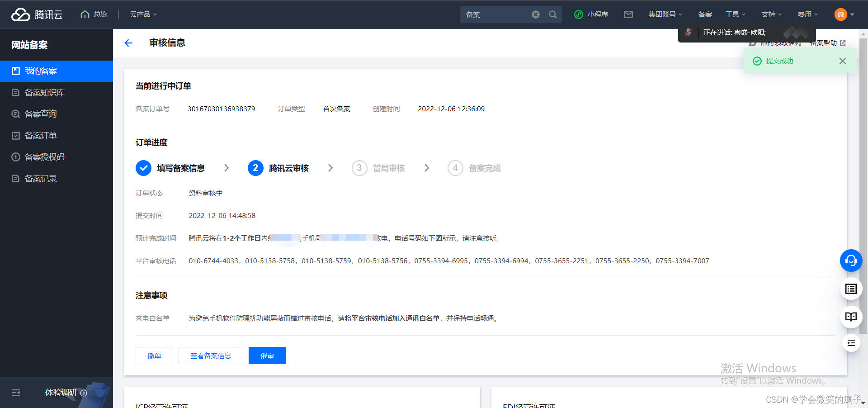Collapse the sidebar with the bottom-left menu icon
The image size is (868, 408).
click(x=16, y=393)
